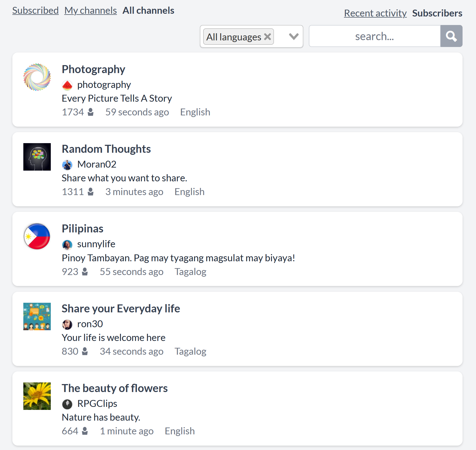Click the Pilipinas flag channel icon
The height and width of the screenshot is (450, 476).
37,237
